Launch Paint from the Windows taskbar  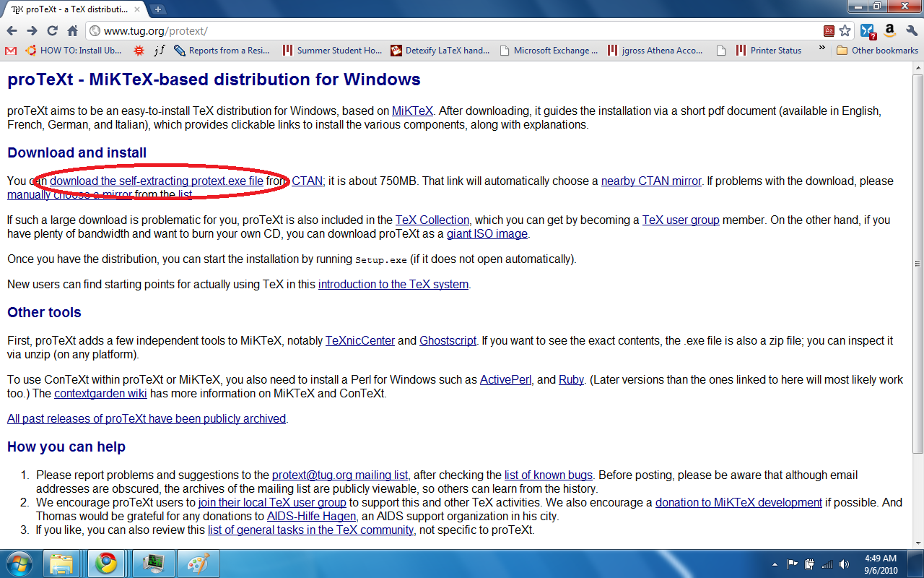tap(198, 564)
